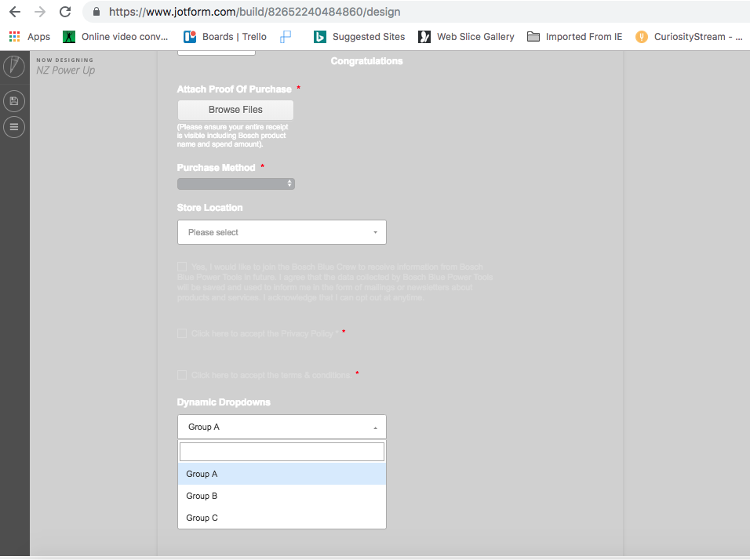The width and height of the screenshot is (750, 560).
Task: Click the Apps grid icon in bookmarks bar
Action: pyautogui.click(x=13, y=36)
